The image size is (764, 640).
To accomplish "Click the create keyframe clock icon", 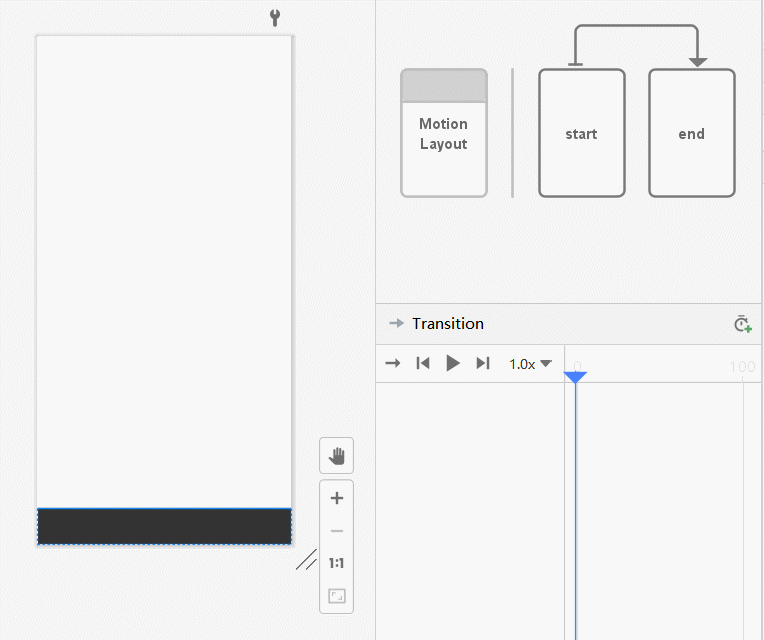I will coord(741,324).
